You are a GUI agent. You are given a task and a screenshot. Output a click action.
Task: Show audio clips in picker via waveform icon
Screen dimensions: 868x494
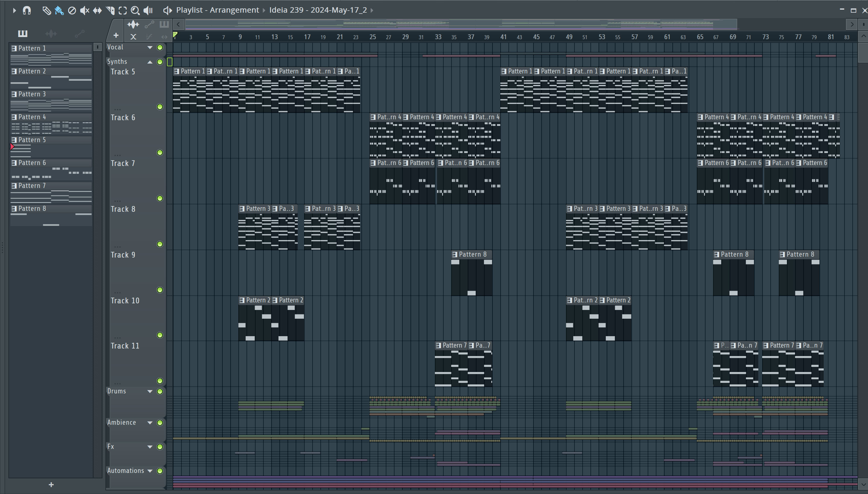coord(51,33)
